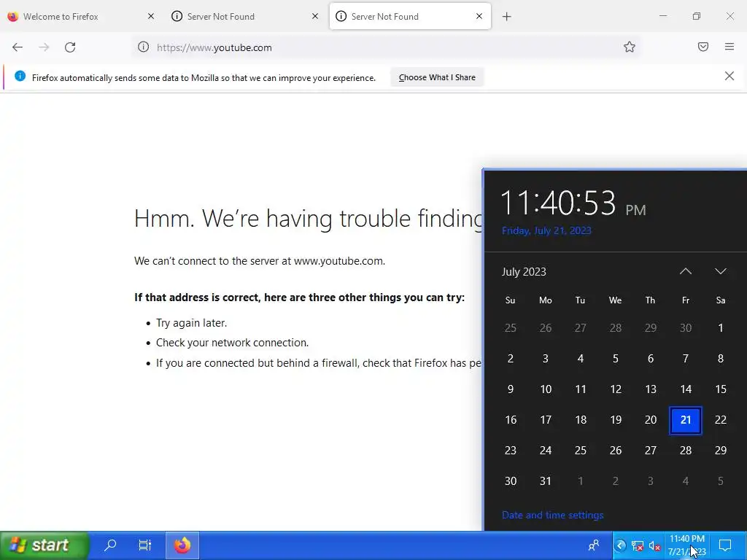Screen dimensions: 747x560
Task: Click the forward navigation arrow
Action: point(44,47)
